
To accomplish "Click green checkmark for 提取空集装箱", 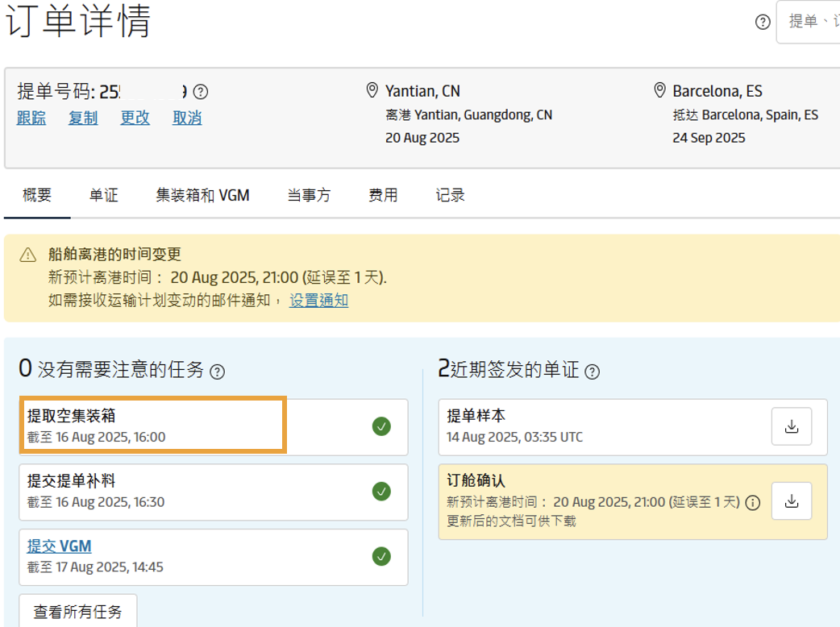I will [x=381, y=426].
